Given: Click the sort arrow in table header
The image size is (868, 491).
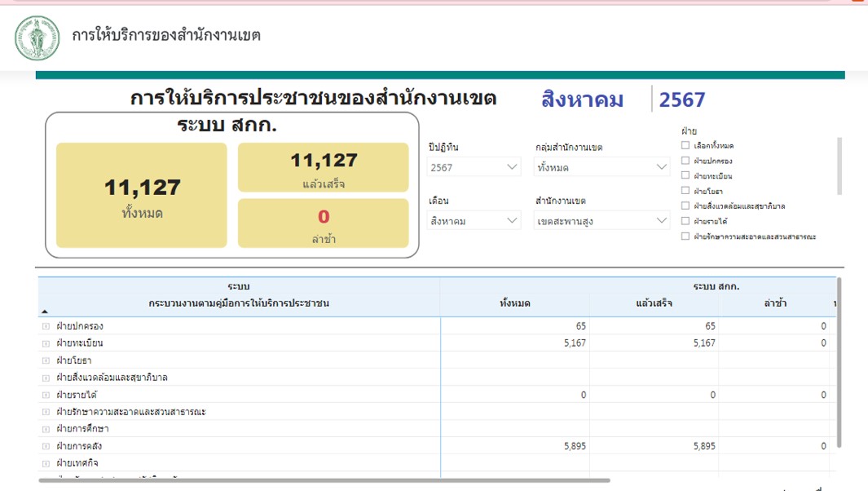Looking at the screenshot, I should 45,312.
